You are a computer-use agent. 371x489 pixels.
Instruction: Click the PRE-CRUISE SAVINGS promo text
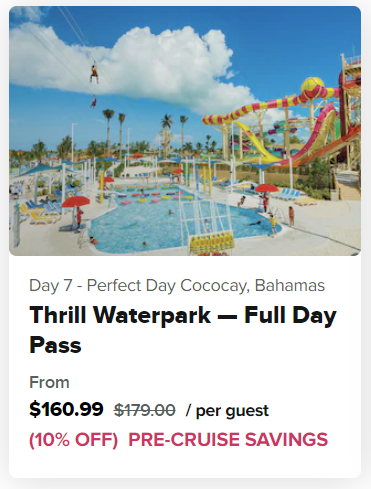coord(228,439)
